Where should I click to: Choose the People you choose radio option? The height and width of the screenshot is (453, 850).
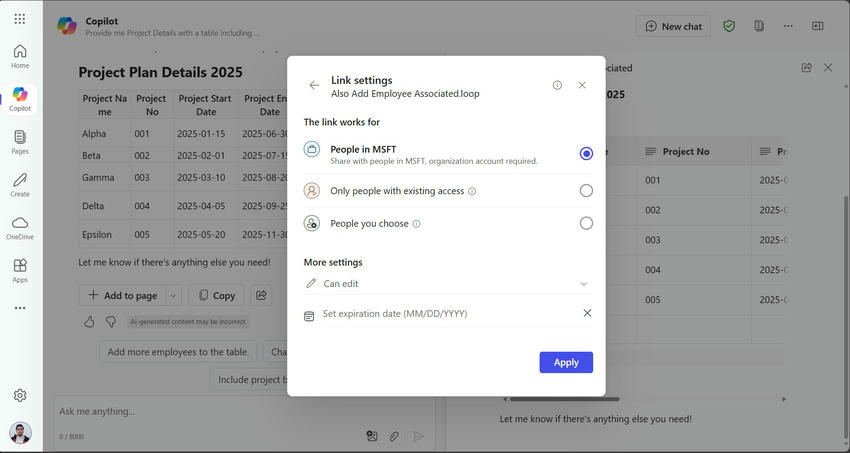(586, 223)
